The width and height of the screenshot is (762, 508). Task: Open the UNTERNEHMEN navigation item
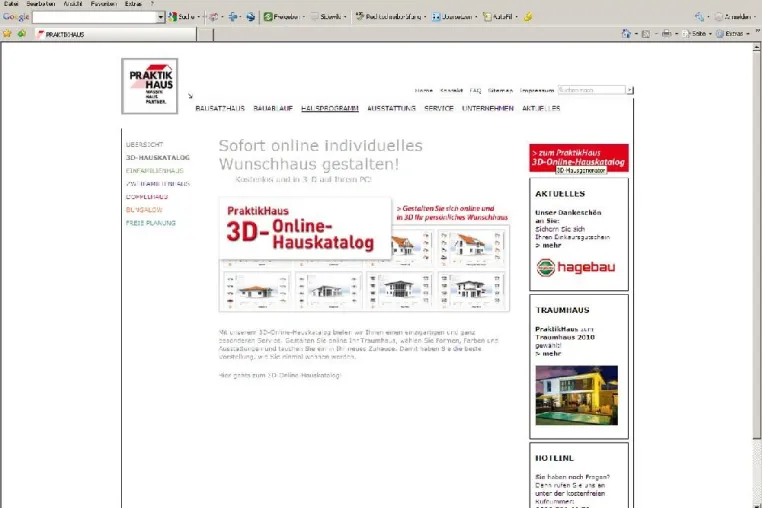tap(487, 108)
